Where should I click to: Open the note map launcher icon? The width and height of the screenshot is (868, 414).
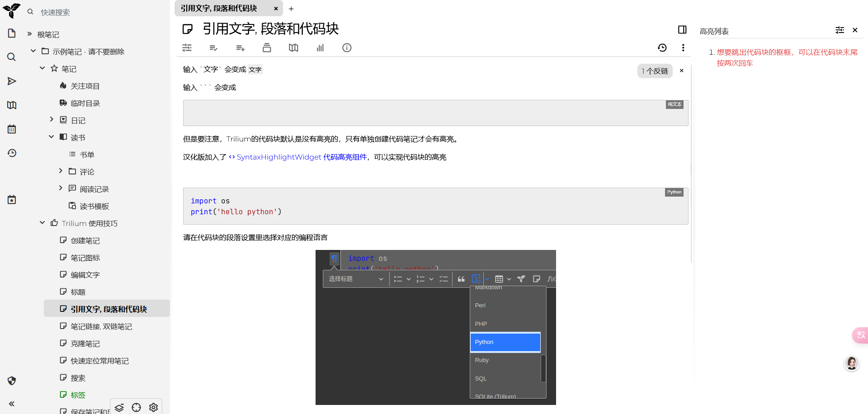pos(12,105)
